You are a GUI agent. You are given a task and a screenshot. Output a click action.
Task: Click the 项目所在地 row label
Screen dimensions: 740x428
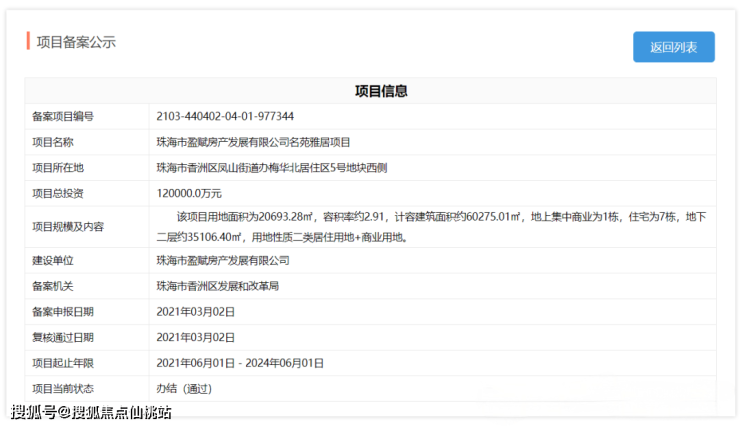[x=58, y=167]
